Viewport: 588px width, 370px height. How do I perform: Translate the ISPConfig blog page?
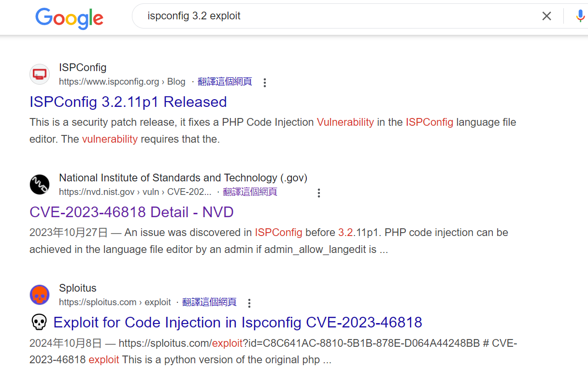pos(225,81)
